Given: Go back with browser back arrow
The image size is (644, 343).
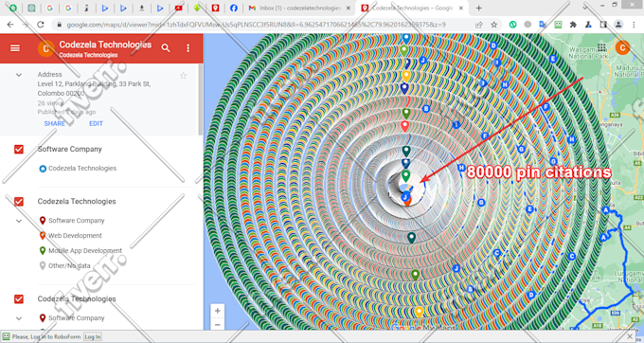Looking at the screenshot, I should [10, 25].
